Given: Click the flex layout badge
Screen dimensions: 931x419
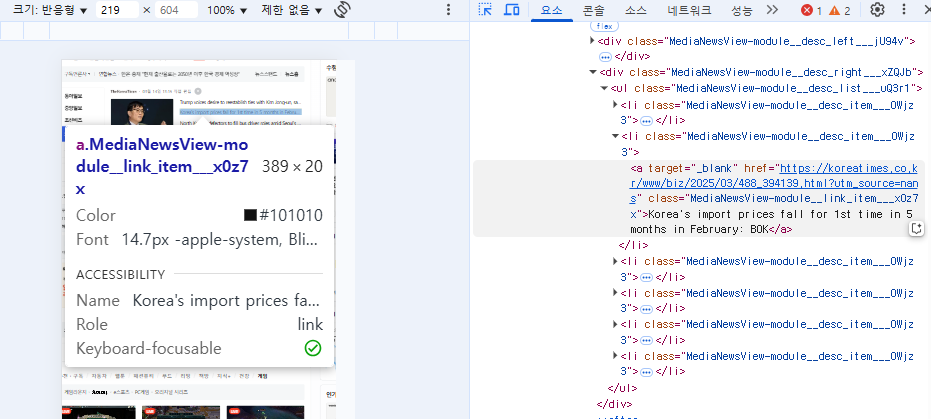Looking at the screenshot, I should [x=604, y=26].
